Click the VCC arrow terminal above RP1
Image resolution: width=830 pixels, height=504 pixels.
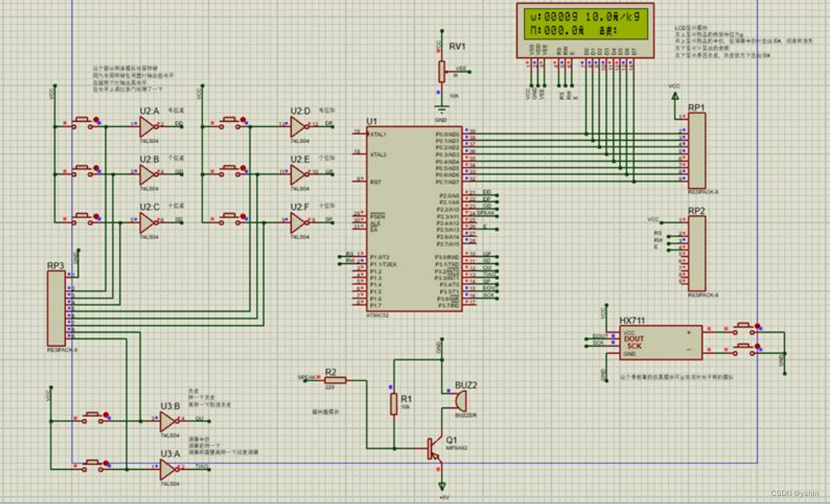[x=675, y=96]
